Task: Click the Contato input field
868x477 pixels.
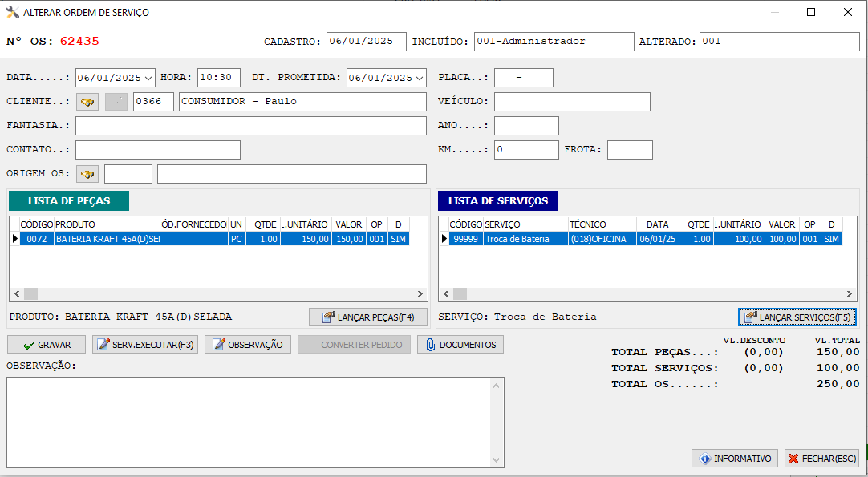Action: click(x=158, y=150)
